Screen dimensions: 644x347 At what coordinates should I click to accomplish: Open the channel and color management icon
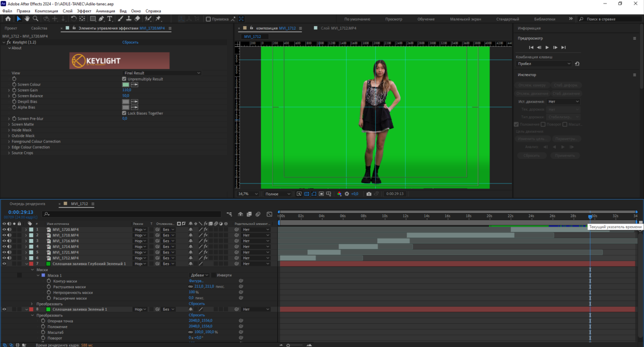coord(340,194)
